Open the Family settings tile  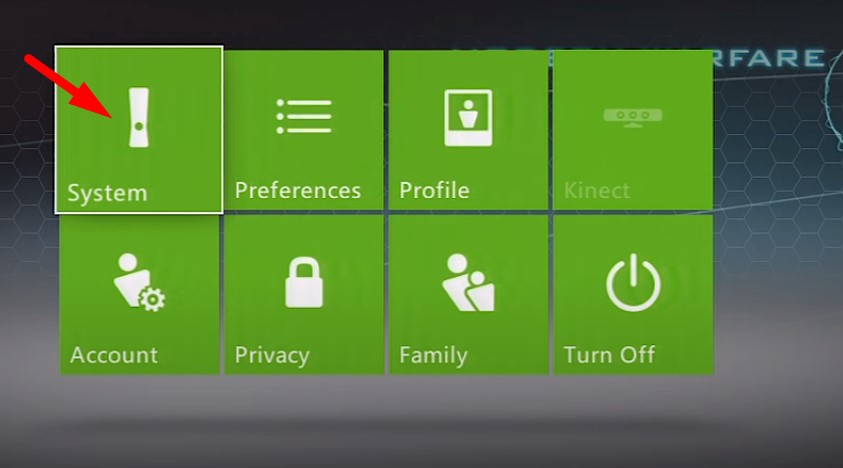[x=469, y=294]
